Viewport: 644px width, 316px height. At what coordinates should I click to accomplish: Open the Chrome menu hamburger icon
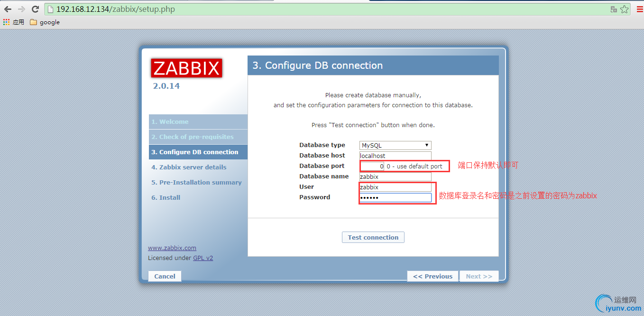(639, 9)
